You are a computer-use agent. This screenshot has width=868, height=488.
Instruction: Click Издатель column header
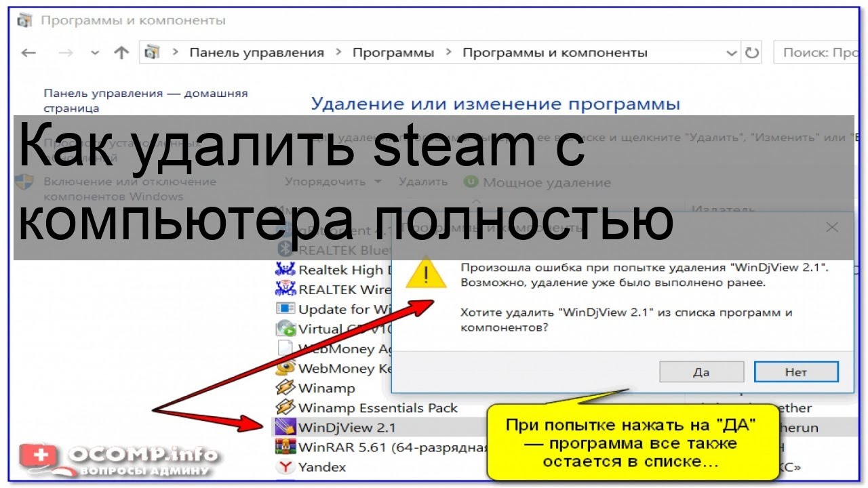[723, 210]
